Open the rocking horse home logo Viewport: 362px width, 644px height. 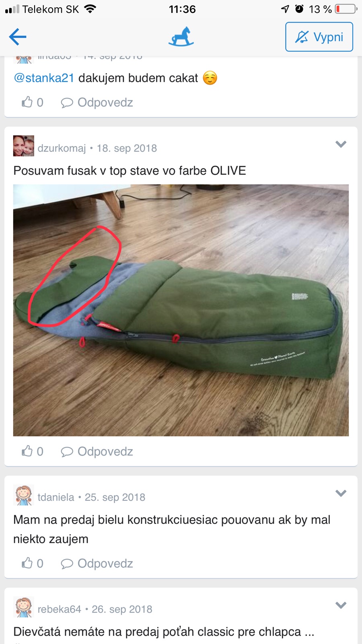pyautogui.click(x=181, y=37)
